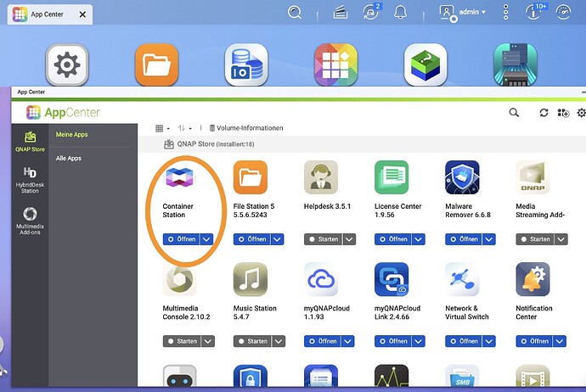Open the view mode grid dropdown
Screen dimensions: 586x392
coord(162,128)
